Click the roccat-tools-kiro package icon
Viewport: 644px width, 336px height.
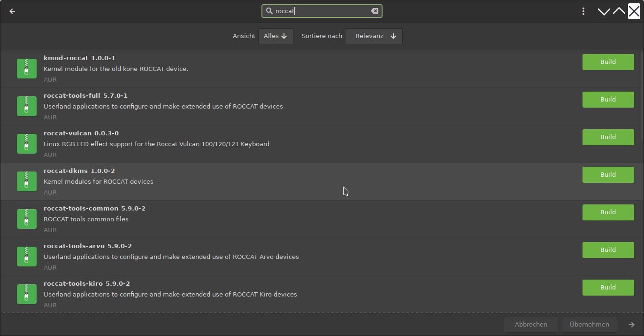pos(27,294)
